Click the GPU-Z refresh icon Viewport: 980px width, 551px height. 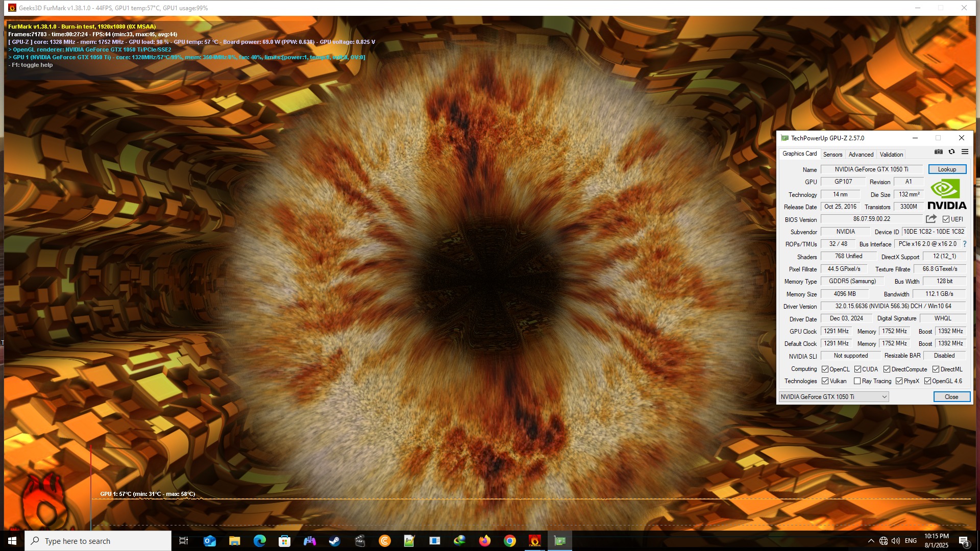(951, 152)
